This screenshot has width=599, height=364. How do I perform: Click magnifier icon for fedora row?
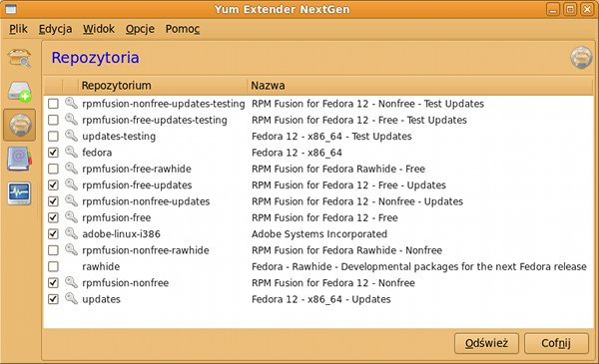[x=71, y=152]
